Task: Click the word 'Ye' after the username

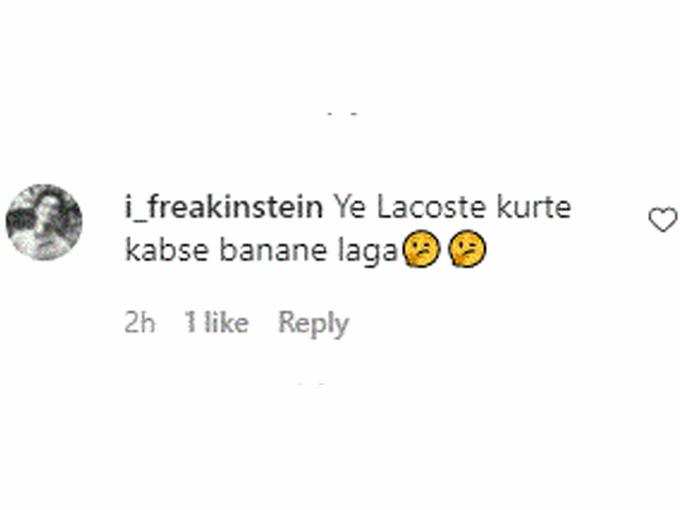Action: click(350, 208)
